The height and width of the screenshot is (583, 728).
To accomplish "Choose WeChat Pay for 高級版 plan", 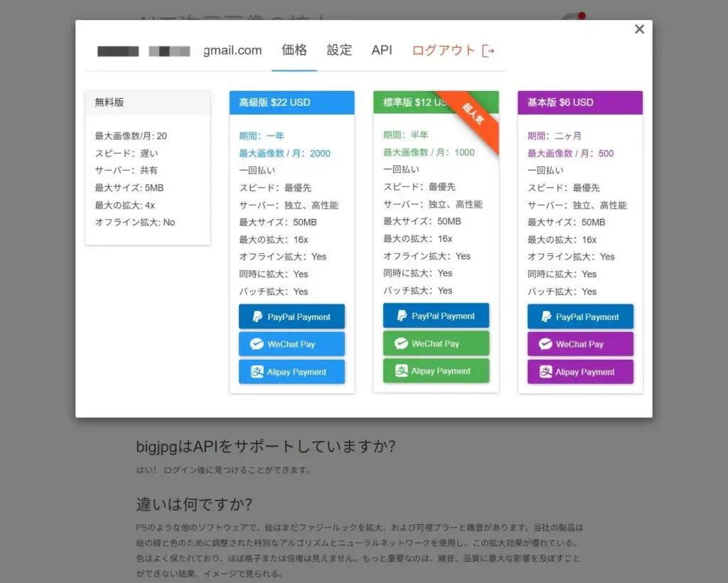I will [x=291, y=344].
